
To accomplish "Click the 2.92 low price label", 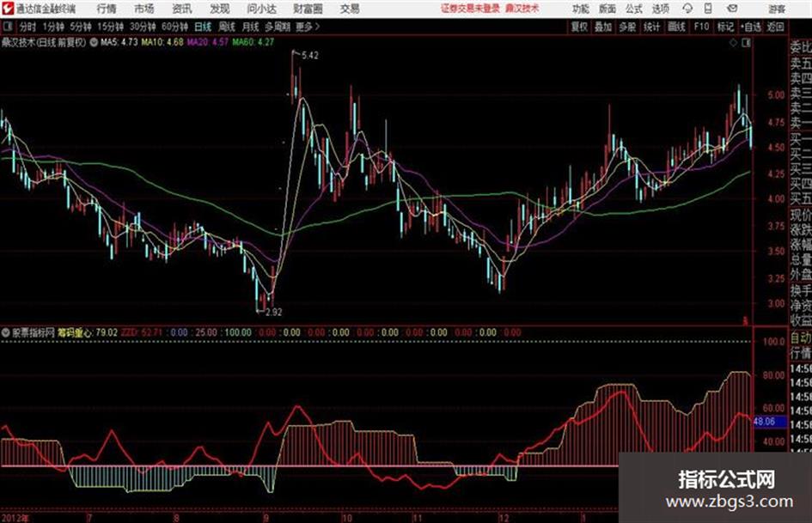I will click(x=273, y=312).
